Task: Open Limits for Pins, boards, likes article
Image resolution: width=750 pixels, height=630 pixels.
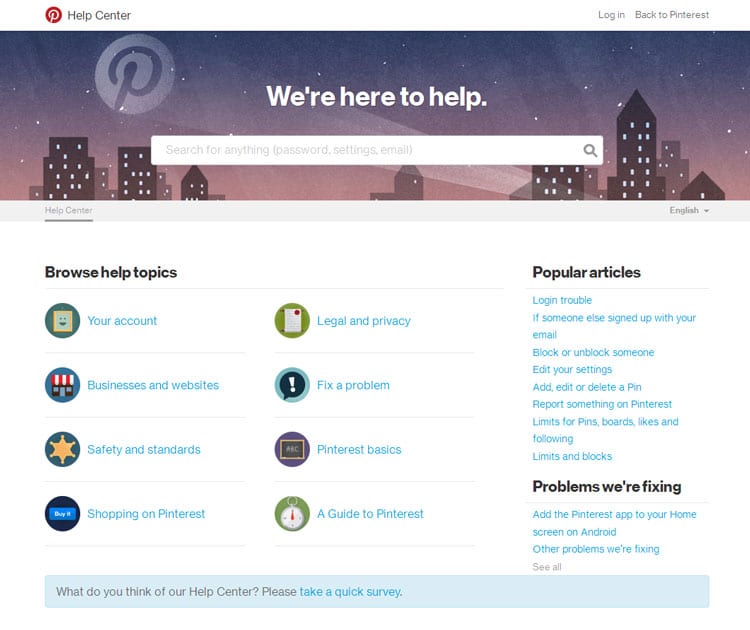Action: click(x=606, y=430)
